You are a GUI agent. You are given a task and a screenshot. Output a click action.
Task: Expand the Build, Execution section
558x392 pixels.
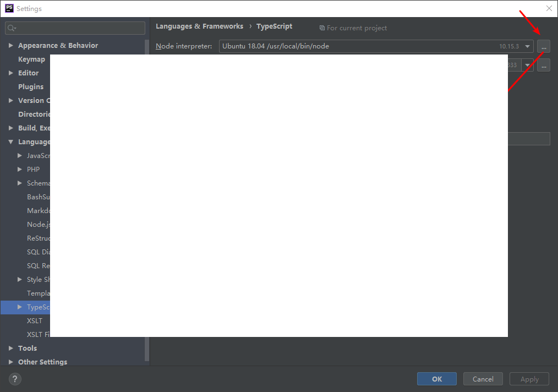(10, 128)
